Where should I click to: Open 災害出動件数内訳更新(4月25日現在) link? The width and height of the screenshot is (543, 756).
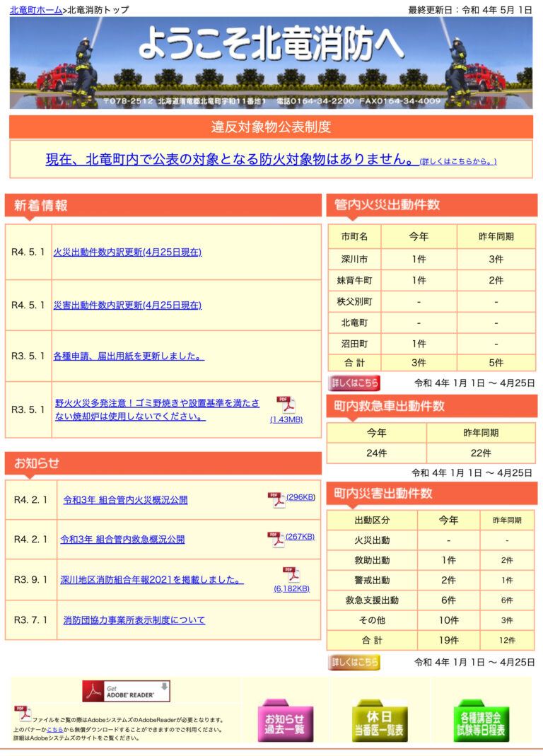[127, 305]
